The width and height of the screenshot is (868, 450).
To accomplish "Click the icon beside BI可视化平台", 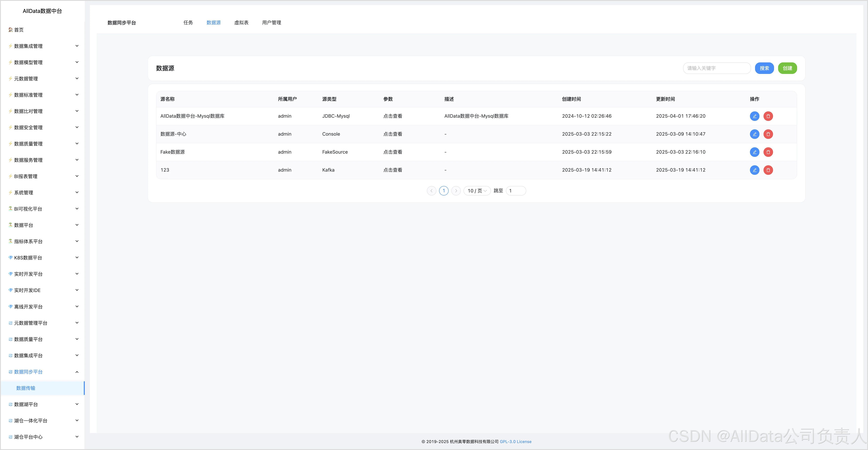I will 11,209.
